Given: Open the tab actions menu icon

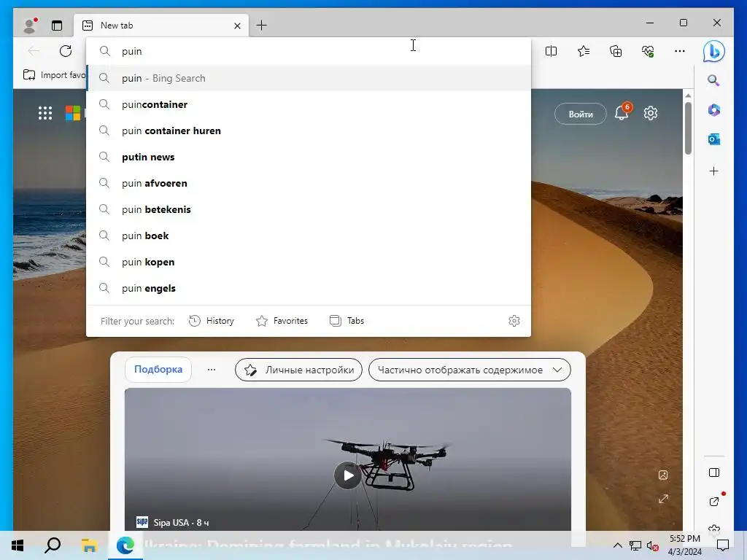Looking at the screenshot, I should [57, 26].
